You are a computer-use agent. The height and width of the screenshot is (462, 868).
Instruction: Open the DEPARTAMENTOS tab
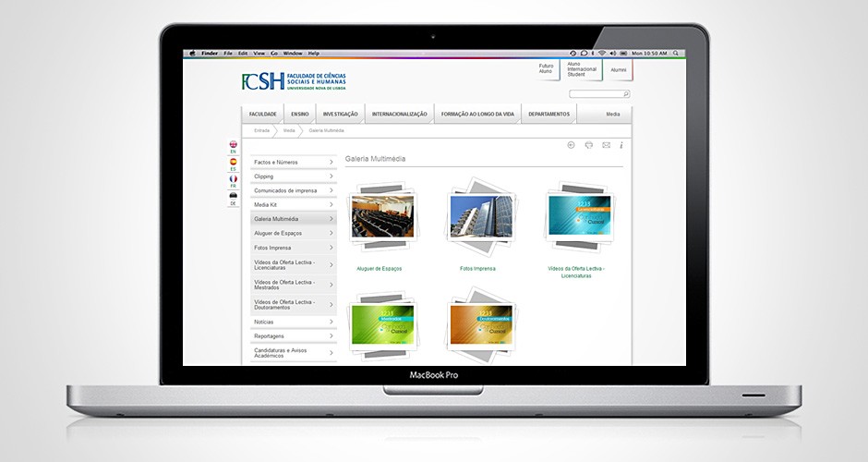(x=549, y=115)
